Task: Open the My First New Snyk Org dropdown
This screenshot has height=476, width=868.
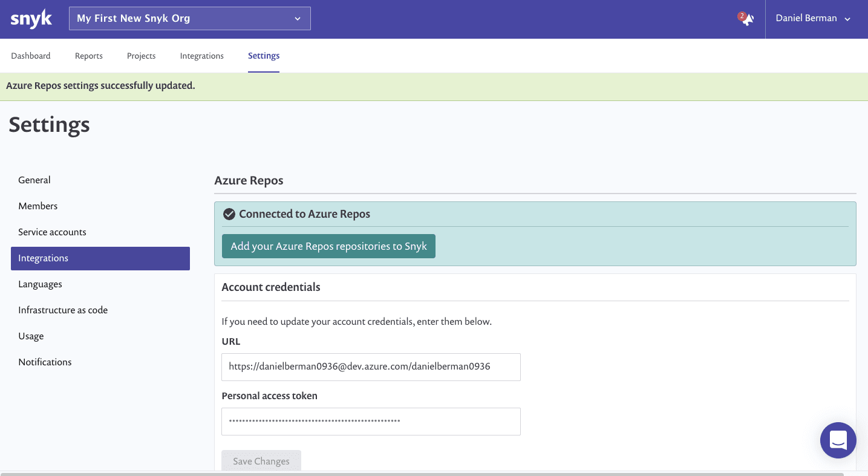Action: coord(190,18)
